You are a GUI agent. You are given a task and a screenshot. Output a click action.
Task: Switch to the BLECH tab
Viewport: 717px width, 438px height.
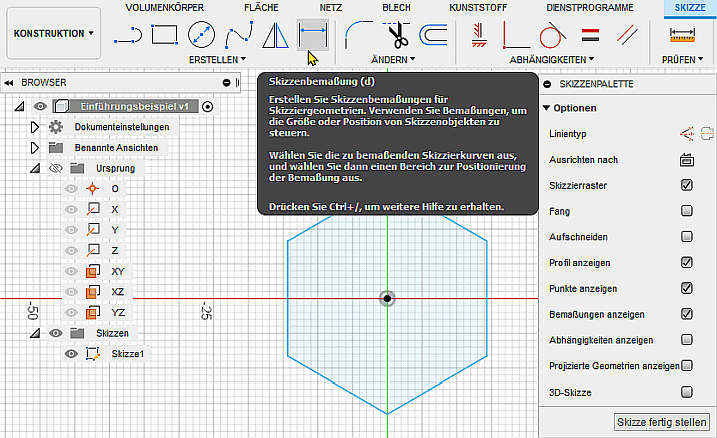396,7
